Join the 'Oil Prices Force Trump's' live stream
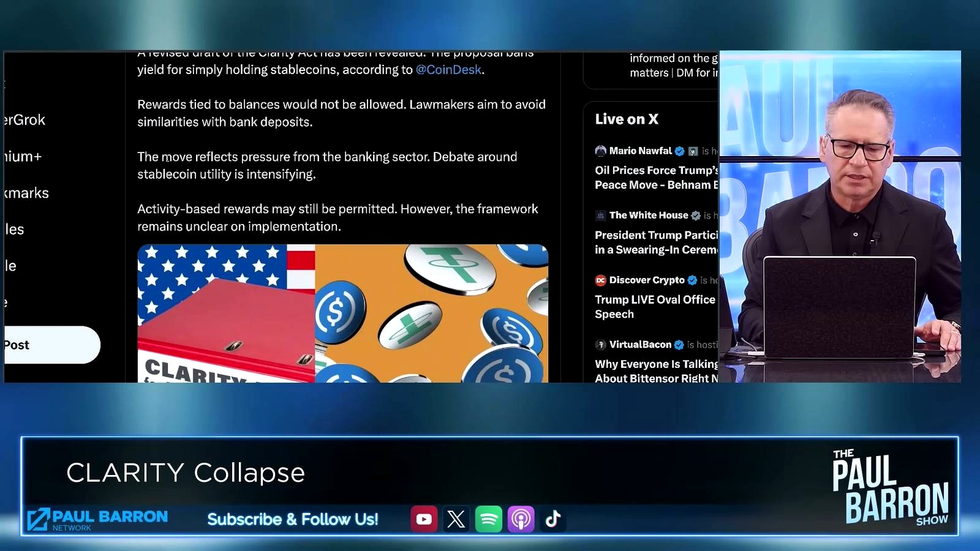This screenshot has height=551, width=980. point(657,178)
